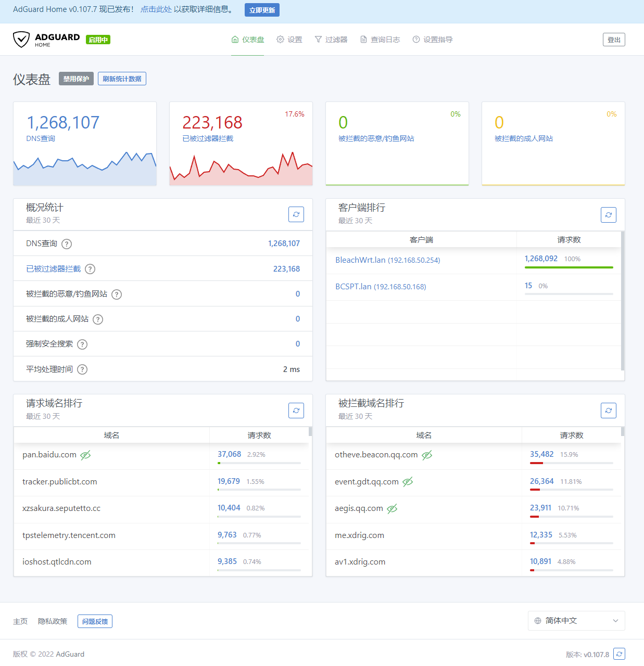Viewport: 644px width, 666px height.
Task: Click 禁用保护 disable protection button
Action: tap(76, 79)
